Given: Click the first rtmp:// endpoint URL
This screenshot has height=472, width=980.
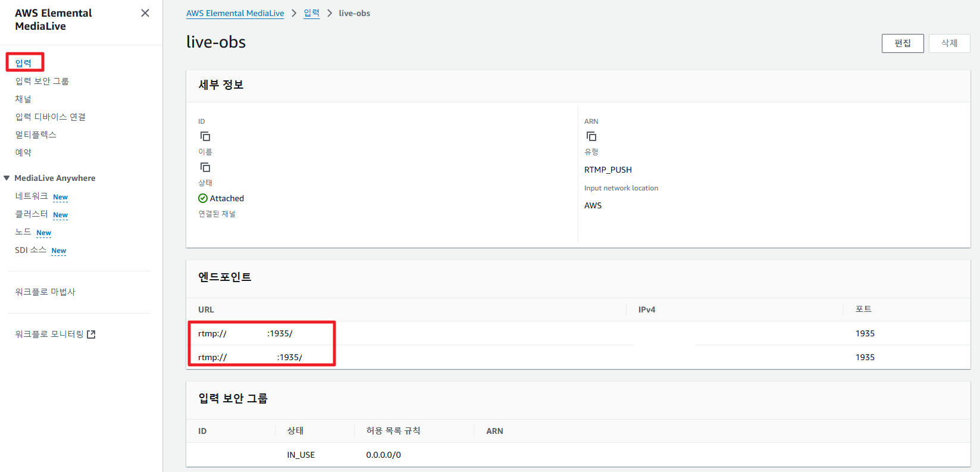Looking at the screenshot, I should click(x=245, y=333).
